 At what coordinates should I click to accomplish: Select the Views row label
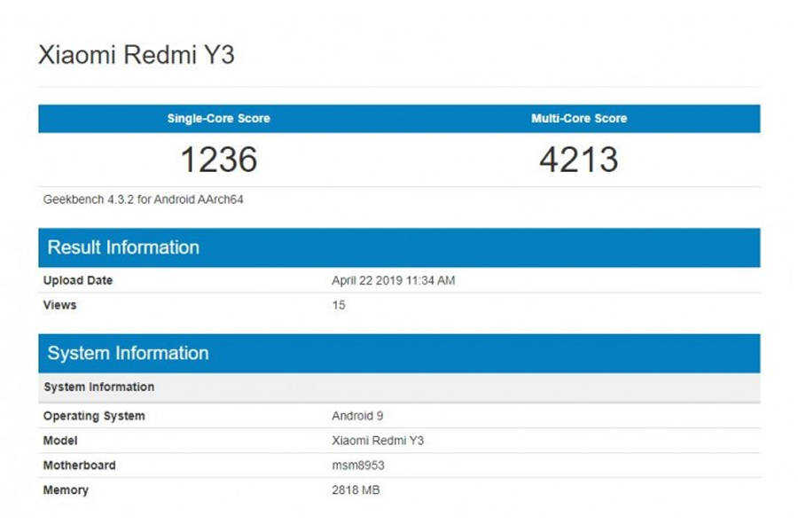(59, 305)
